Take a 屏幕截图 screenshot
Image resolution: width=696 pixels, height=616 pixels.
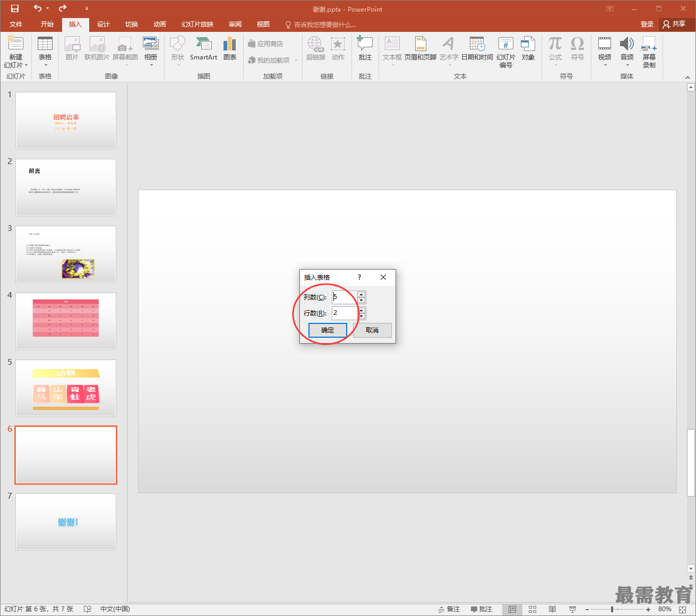[x=125, y=52]
